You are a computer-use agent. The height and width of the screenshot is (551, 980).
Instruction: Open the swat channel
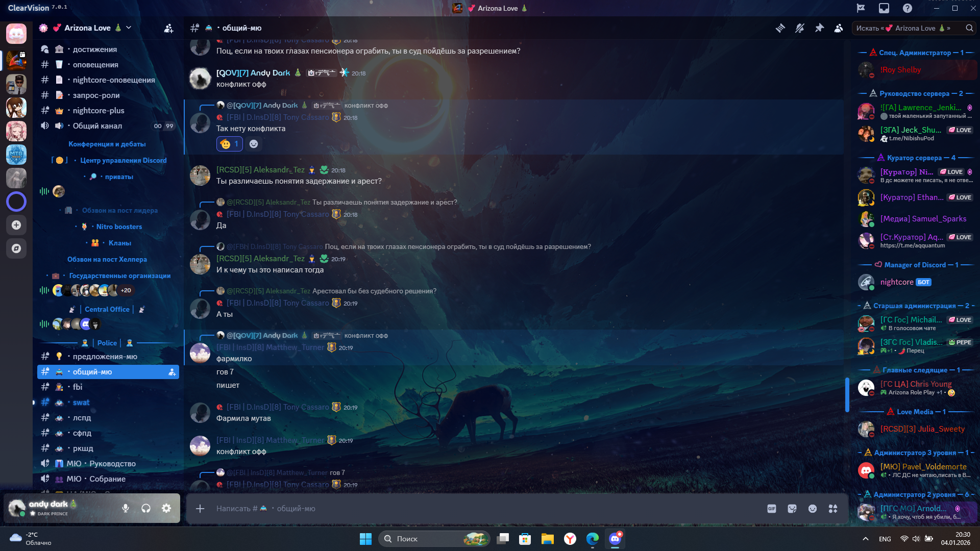81,402
